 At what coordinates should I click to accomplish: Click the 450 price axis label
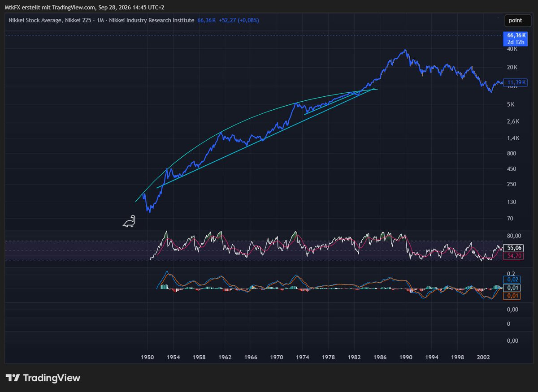512,169
